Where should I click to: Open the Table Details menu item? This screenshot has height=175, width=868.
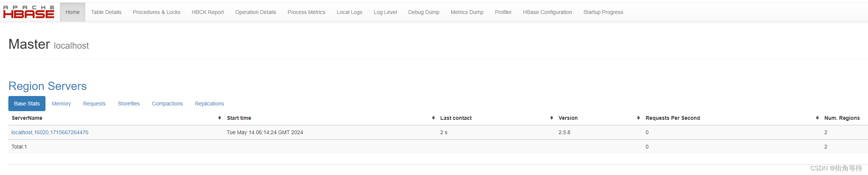point(106,12)
